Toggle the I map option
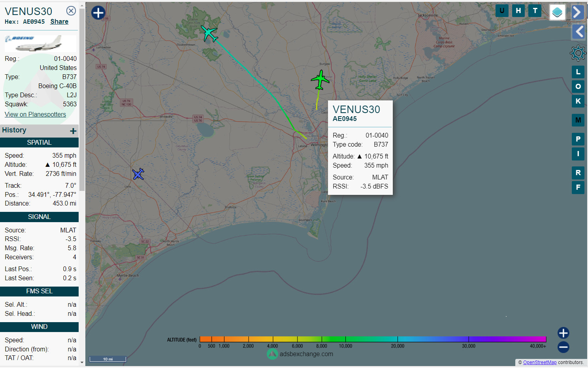The width and height of the screenshot is (588, 368). pos(578,154)
